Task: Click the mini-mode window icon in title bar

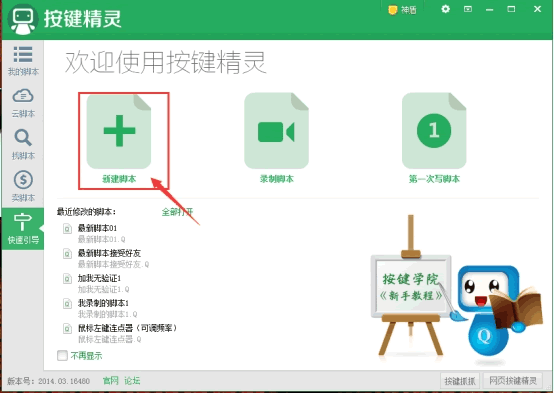Action: point(468,9)
